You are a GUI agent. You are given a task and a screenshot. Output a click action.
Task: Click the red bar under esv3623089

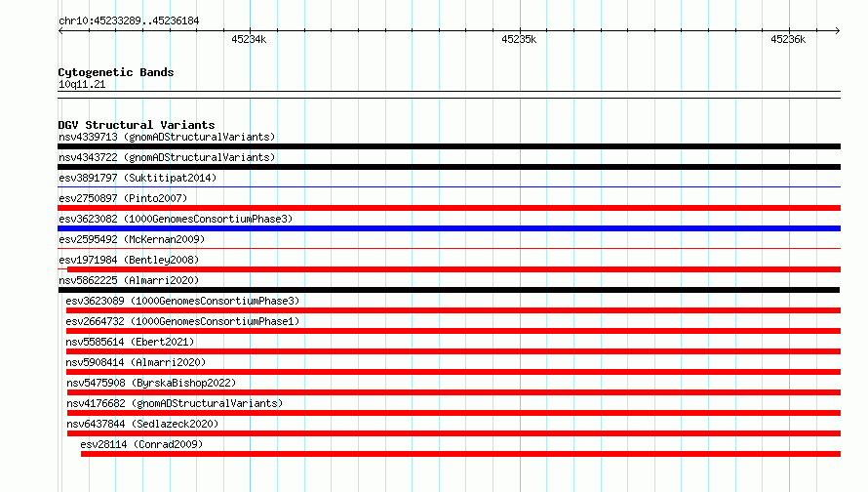click(453, 310)
